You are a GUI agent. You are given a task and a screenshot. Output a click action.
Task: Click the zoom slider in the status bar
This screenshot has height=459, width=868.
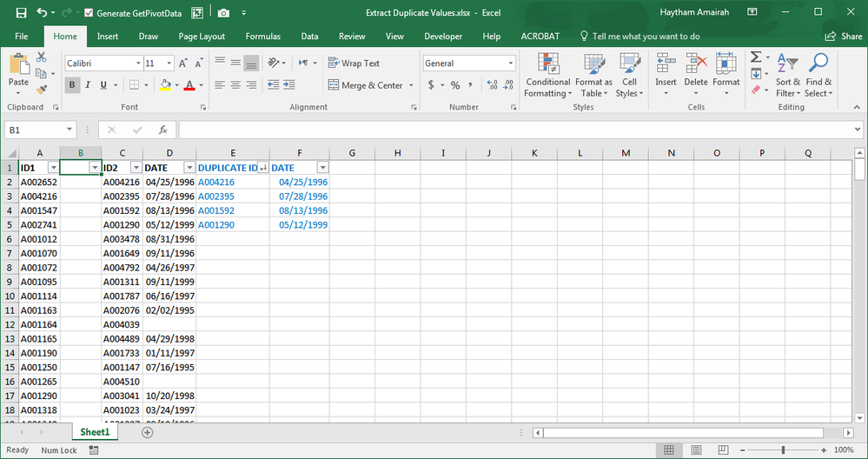783,450
